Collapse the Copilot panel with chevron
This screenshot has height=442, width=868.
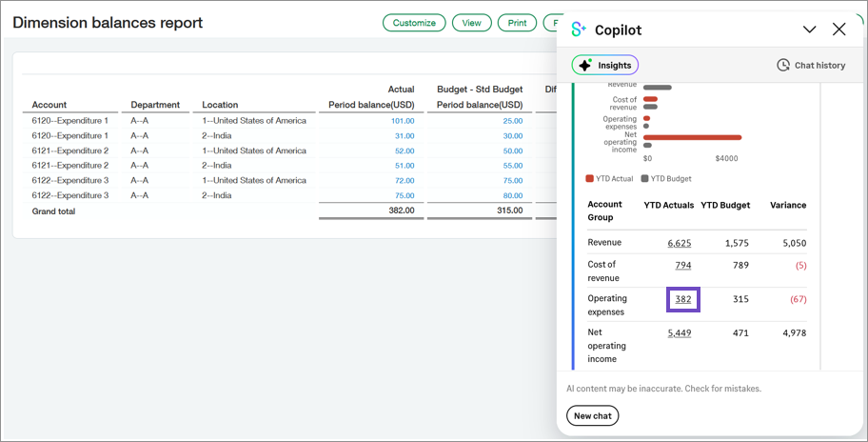(x=809, y=30)
